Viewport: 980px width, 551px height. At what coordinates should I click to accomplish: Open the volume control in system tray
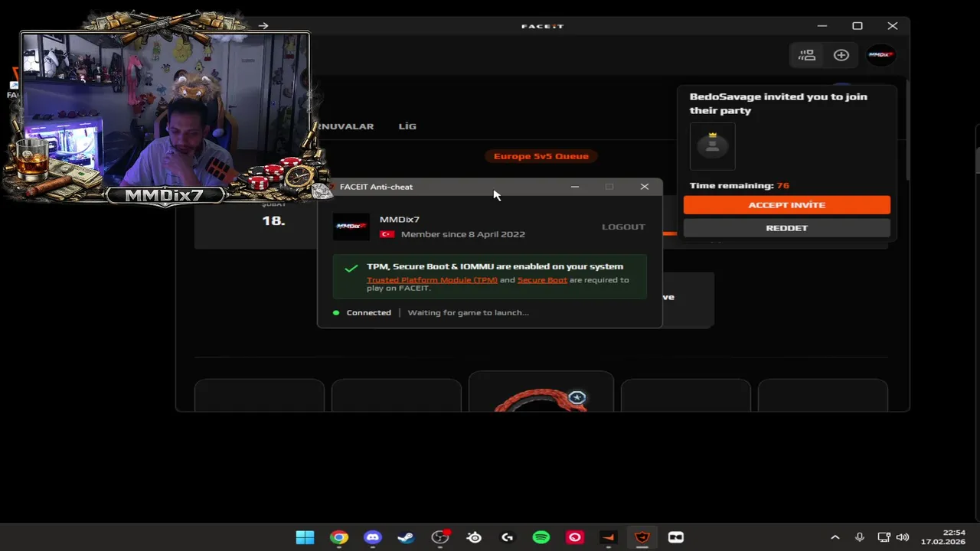[903, 537]
